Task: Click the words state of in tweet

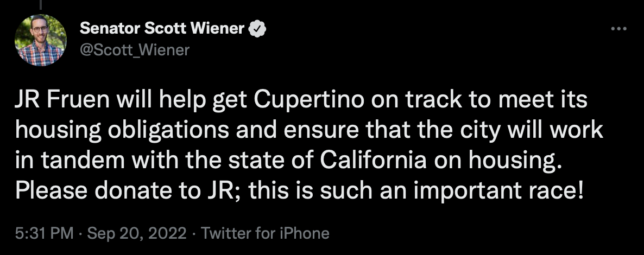Action: (x=272, y=161)
